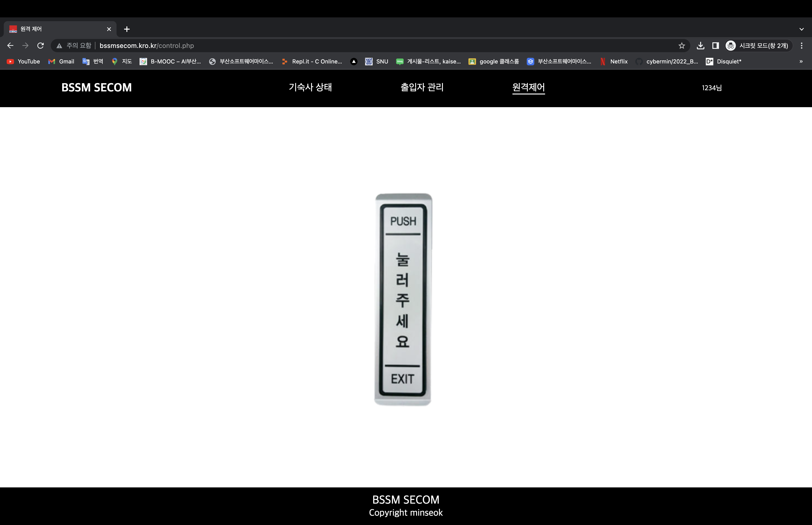Screen dimensions: 812x525
Task: Click the browser back arrow
Action: tap(10, 46)
